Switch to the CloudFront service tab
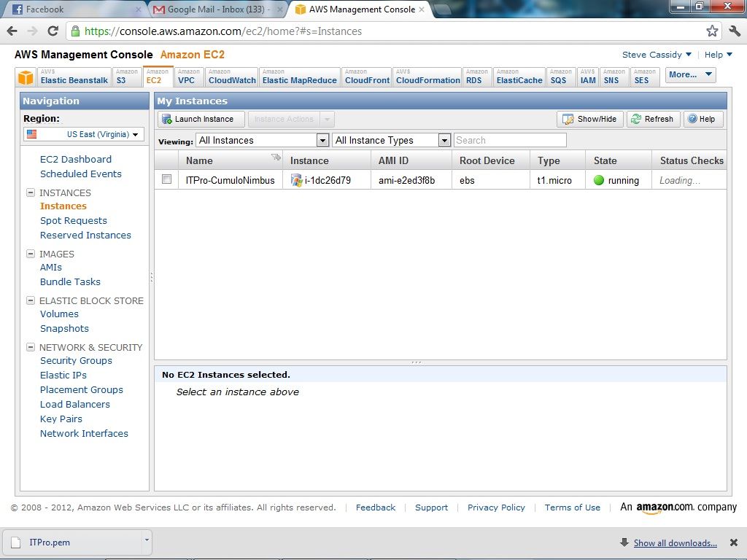Screen dimensions: 747x560 [367, 77]
